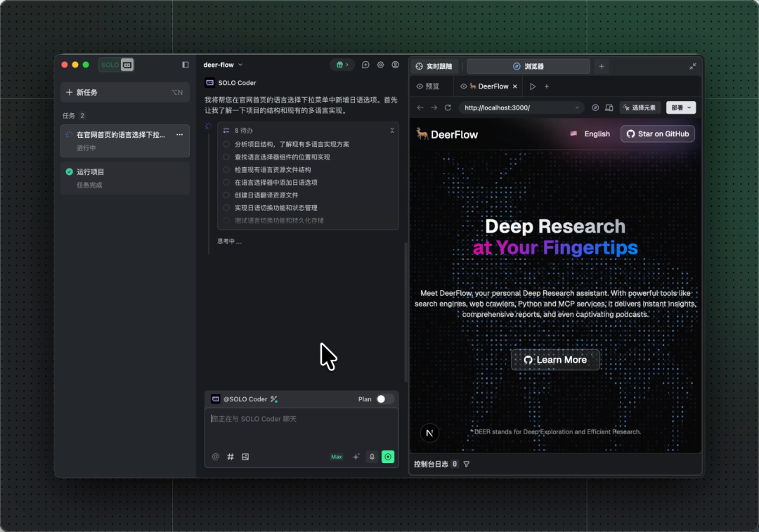
Task: Reload the browser preview page
Action: [448, 108]
